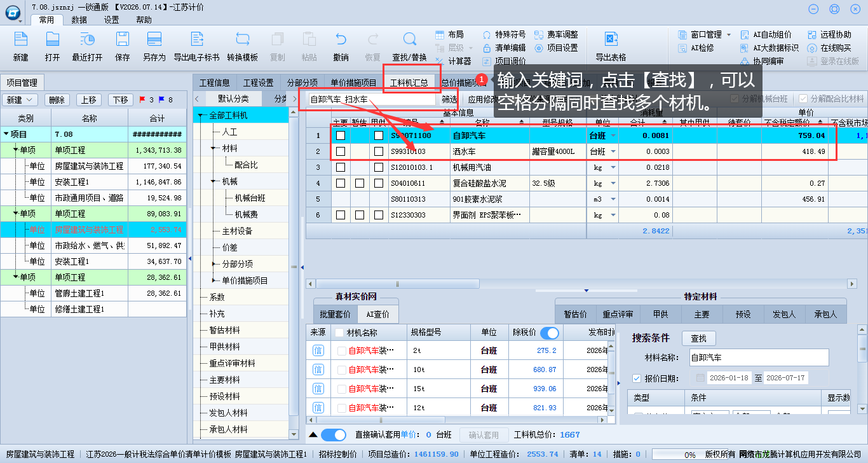The image size is (868, 463).
Task: Click the 查找 button beside 搜索条件
Action: point(698,338)
